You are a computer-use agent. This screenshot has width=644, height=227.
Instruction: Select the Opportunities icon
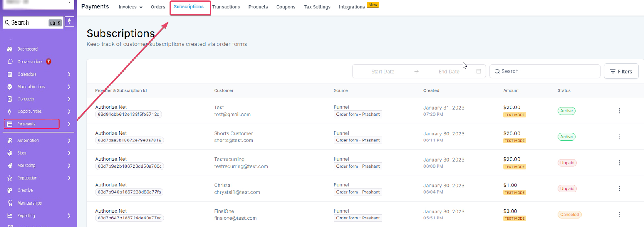10,112
